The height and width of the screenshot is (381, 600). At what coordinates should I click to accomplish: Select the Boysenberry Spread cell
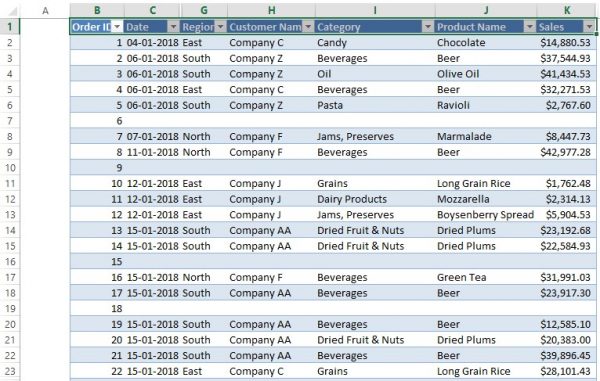485,215
